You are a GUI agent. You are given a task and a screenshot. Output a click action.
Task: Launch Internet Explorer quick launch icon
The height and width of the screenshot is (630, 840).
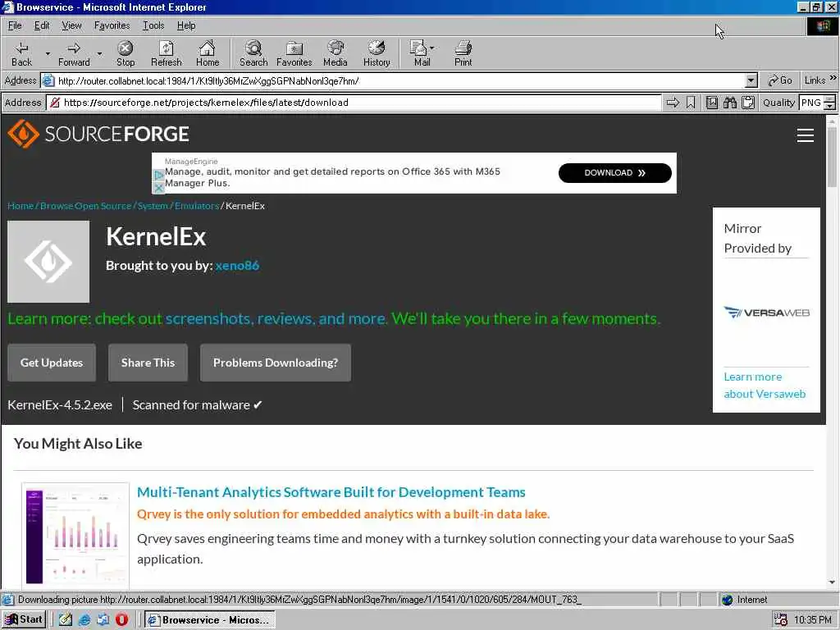click(84, 620)
